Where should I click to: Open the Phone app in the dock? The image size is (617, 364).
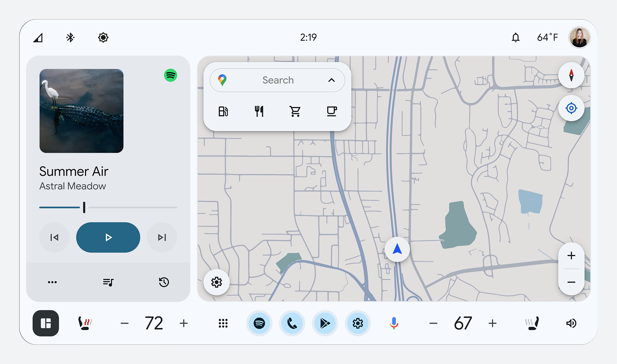click(292, 323)
